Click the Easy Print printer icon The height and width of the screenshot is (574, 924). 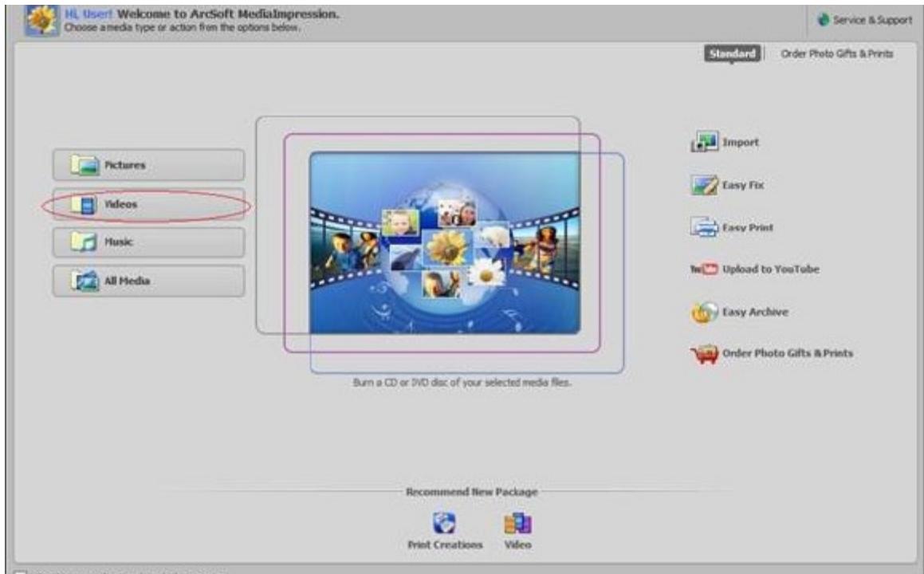coord(704,227)
